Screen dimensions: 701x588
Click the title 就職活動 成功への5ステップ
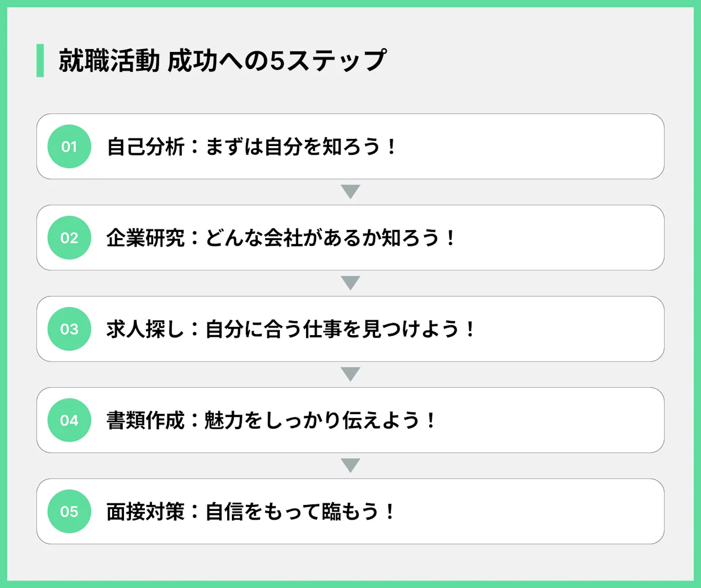(x=222, y=61)
